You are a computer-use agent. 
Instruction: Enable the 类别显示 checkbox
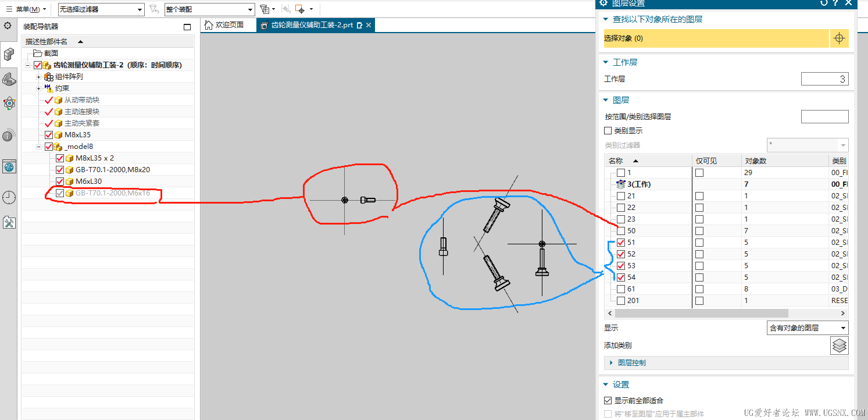(x=608, y=131)
